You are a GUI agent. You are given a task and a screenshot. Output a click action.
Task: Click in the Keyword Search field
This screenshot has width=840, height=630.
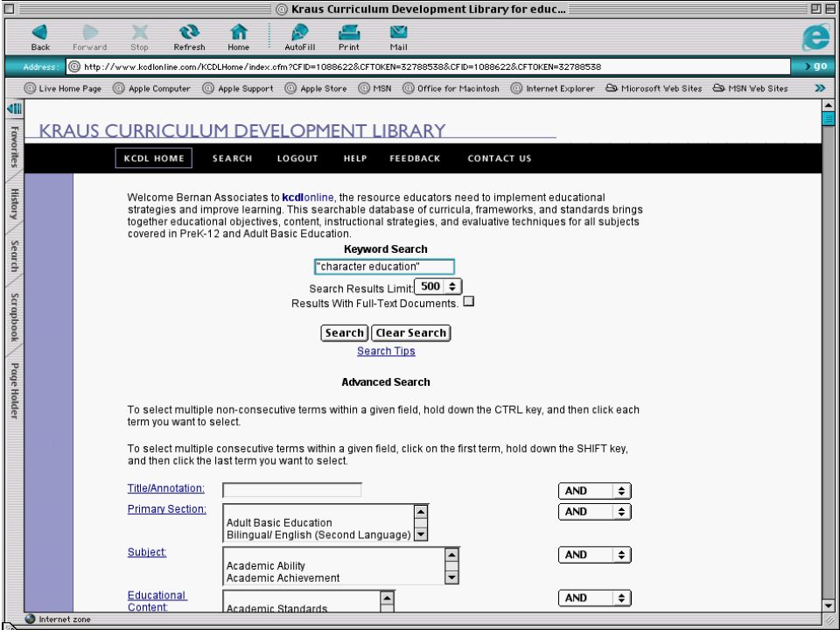[384, 267]
